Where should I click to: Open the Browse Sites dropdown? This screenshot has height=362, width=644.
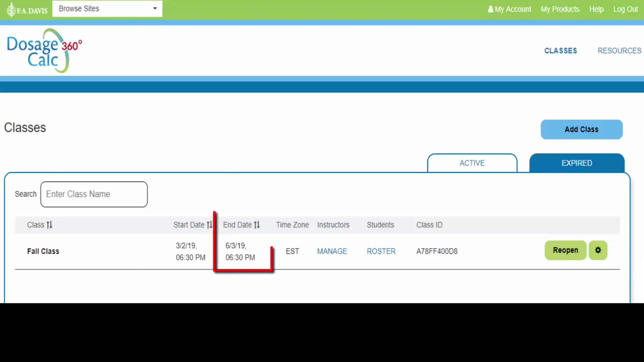[x=107, y=9]
